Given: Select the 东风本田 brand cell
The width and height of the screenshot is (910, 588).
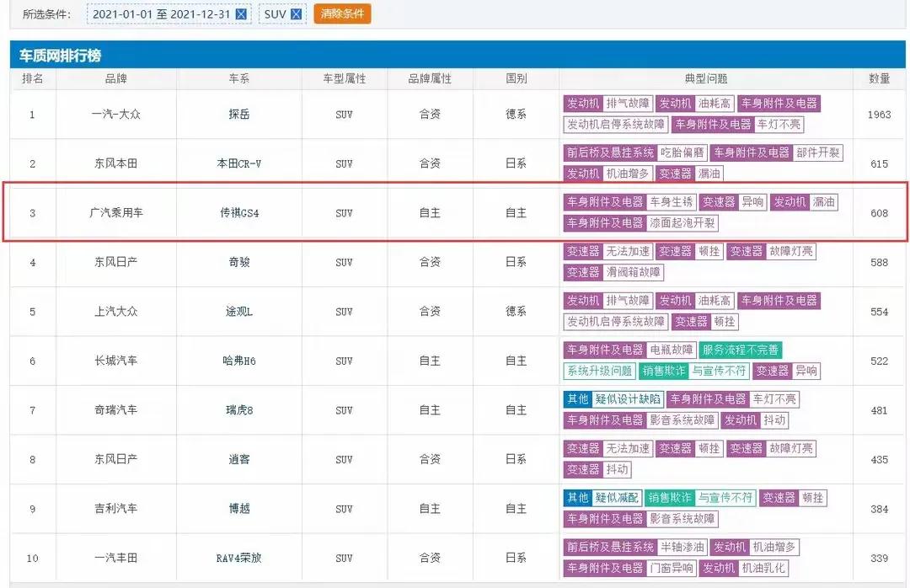Looking at the screenshot, I should [116, 163].
